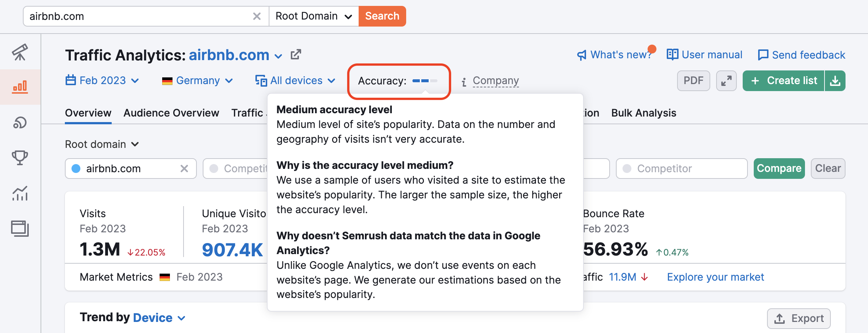Switch to the Bulk Analysis tab
The width and height of the screenshot is (868, 333).
(x=644, y=113)
